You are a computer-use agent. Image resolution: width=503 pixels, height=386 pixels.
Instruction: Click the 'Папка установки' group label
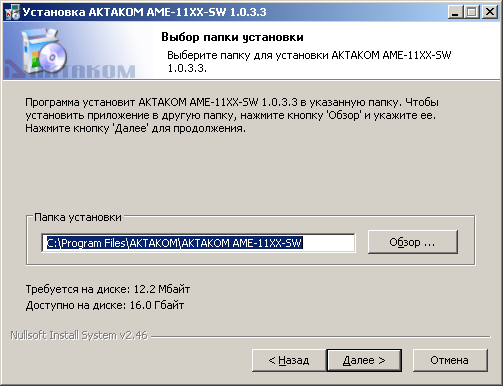78,217
